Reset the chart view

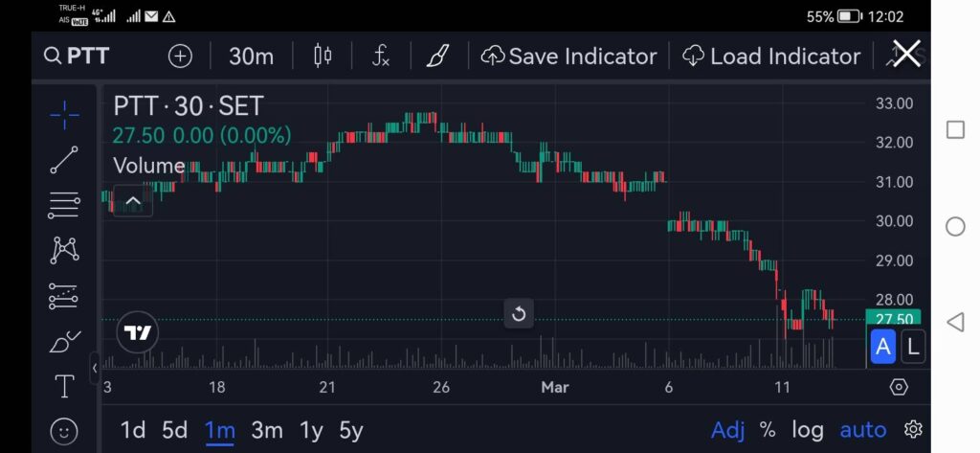click(x=519, y=313)
